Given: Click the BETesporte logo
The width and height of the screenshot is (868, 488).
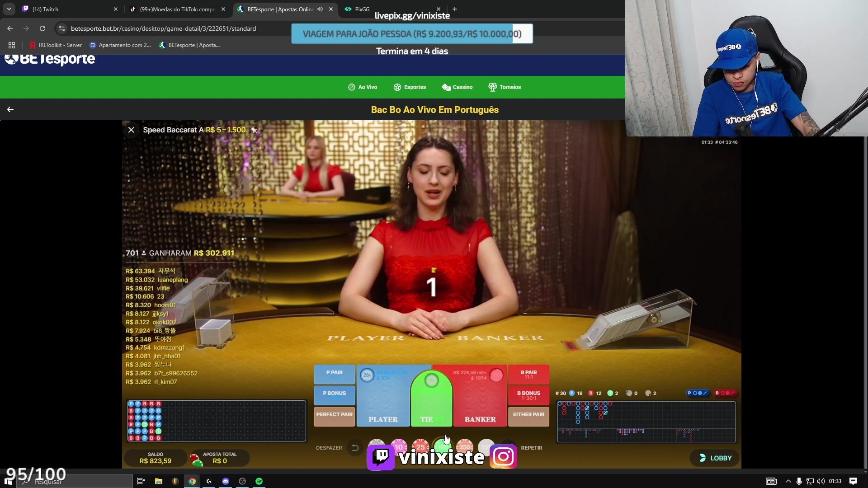Looking at the screenshot, I should pyautogui.click(x=50, y=59).
